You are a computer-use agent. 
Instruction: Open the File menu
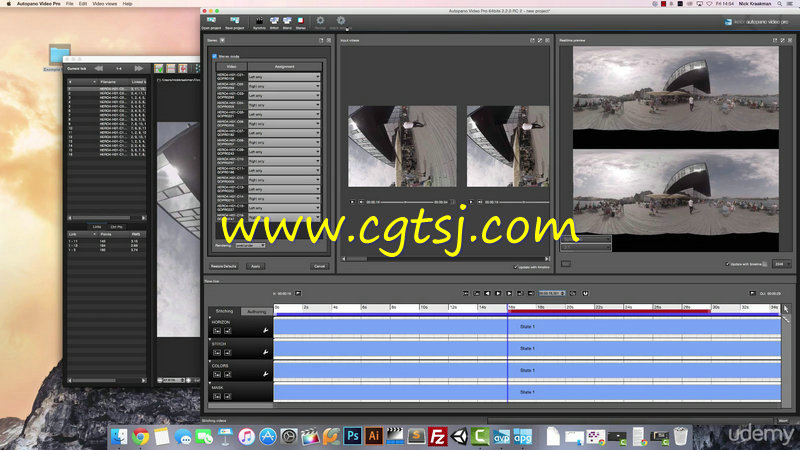coord(69,4)
